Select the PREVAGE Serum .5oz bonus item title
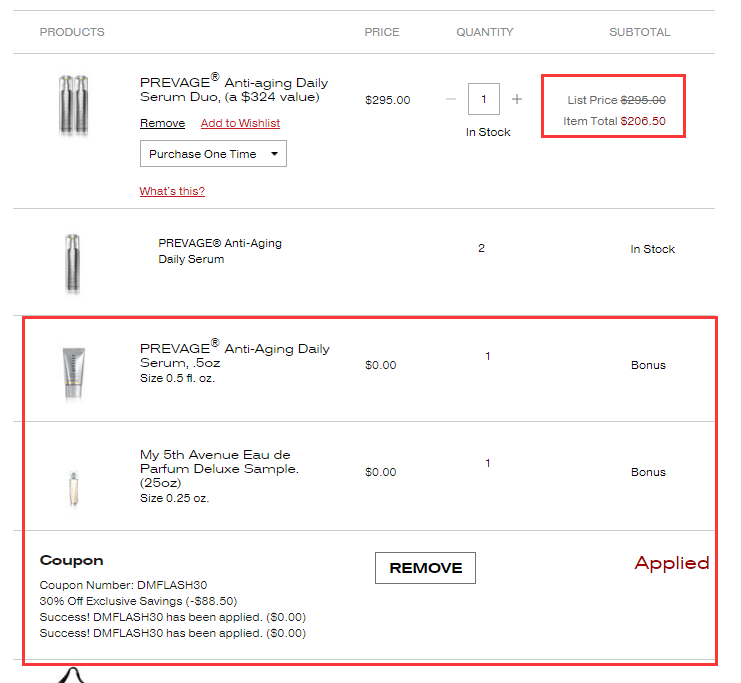 coord(235,355)
